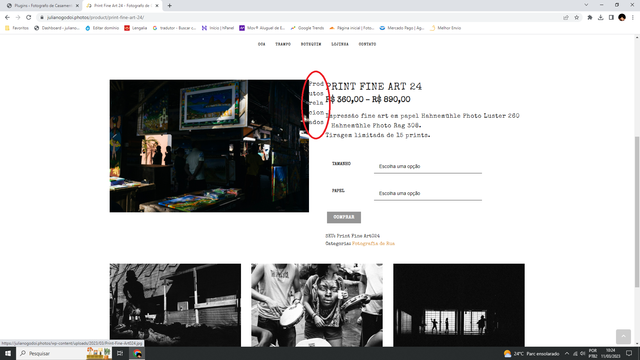640x360 pixels.
Task: Click the address bar URL
Action: 96,18
